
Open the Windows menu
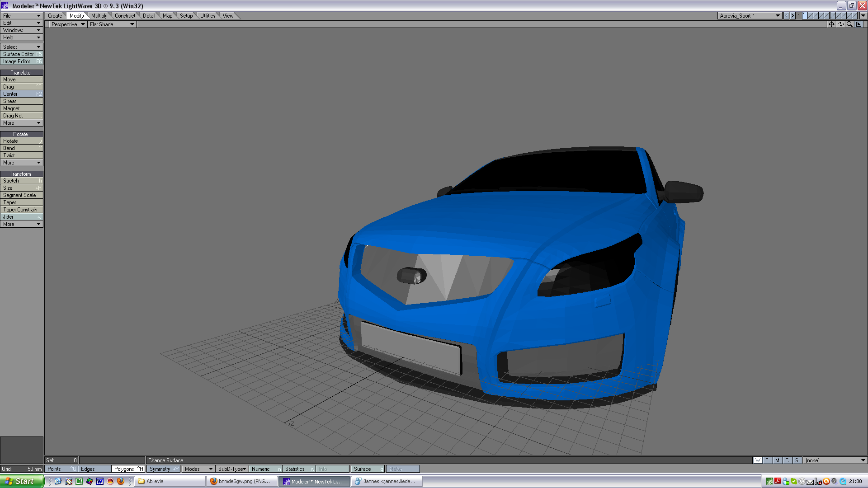22,30
